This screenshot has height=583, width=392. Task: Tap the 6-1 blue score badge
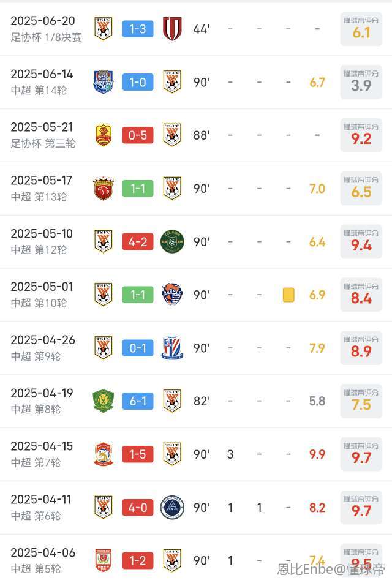tap(138, 401)
